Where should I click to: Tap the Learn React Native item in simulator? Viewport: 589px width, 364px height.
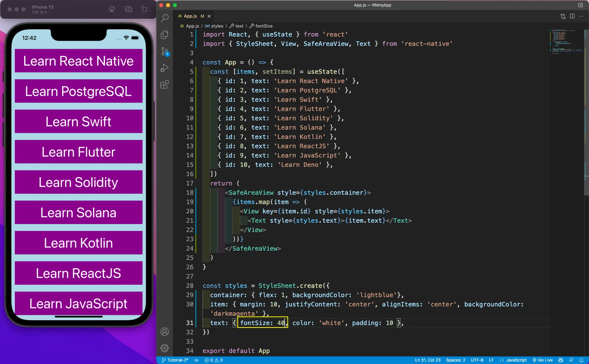pyautogui.click(x=79, y=61)
